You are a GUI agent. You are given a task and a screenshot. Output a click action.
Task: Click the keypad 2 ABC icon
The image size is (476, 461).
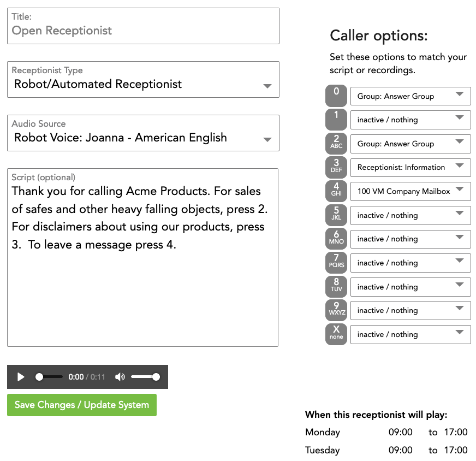(336, 144)
